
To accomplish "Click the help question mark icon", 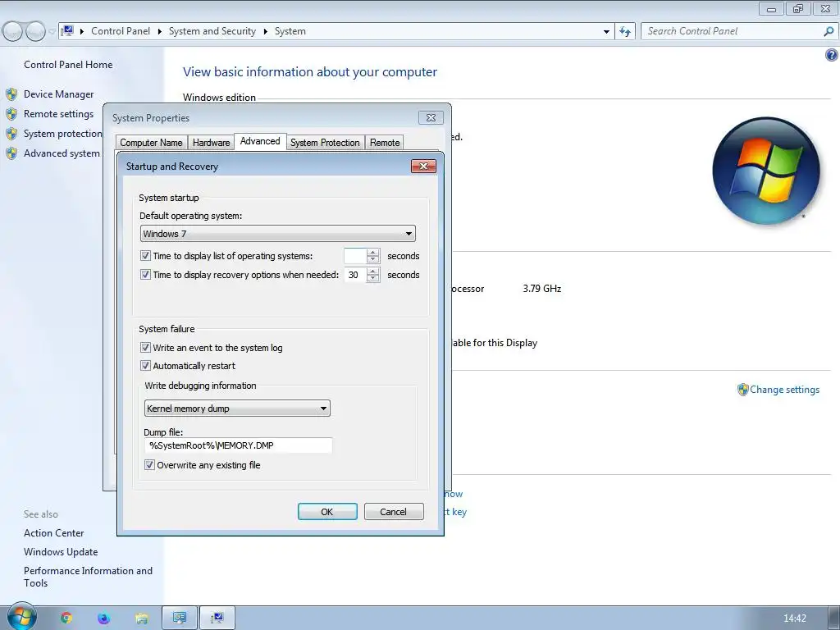I will (x=832, y=55).
